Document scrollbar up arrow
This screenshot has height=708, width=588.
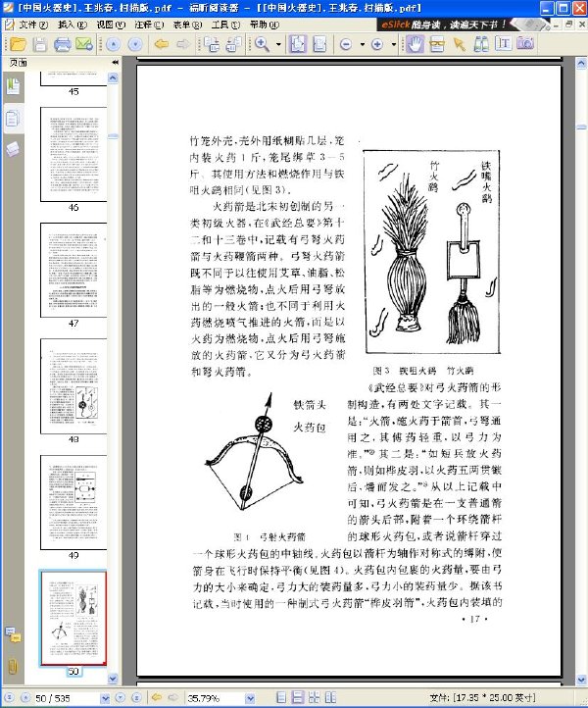(x=582, y=64)
